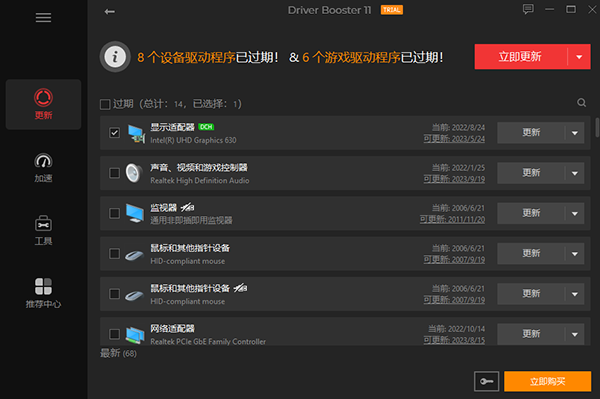Update the Intel UHD Graphics 630 driver
Image resolution: width=600 pixels, height=399 pixels.
point(531,133)
